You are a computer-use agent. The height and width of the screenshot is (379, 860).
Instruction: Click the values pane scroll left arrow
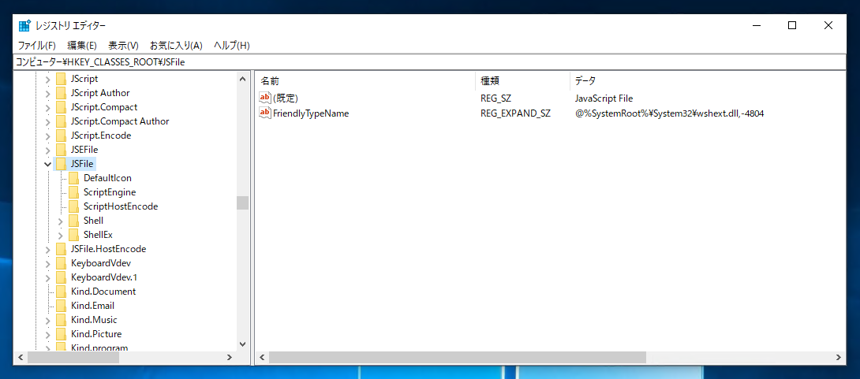pyautogui.click(x=262, y=358)
